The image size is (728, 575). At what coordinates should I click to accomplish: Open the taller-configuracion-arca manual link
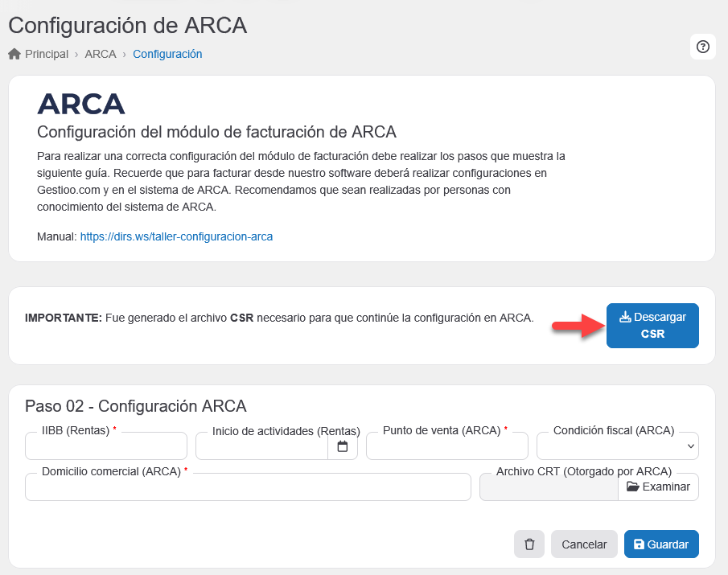tap(176, 237)
